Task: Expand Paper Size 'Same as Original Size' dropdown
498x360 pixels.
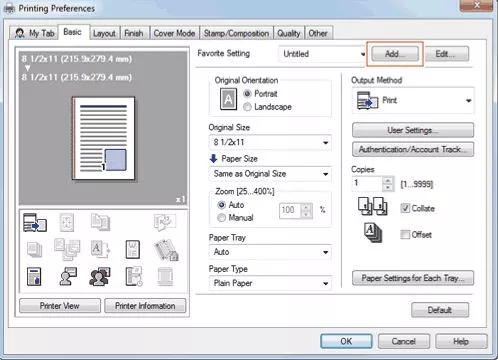Action: click(270, 174)
